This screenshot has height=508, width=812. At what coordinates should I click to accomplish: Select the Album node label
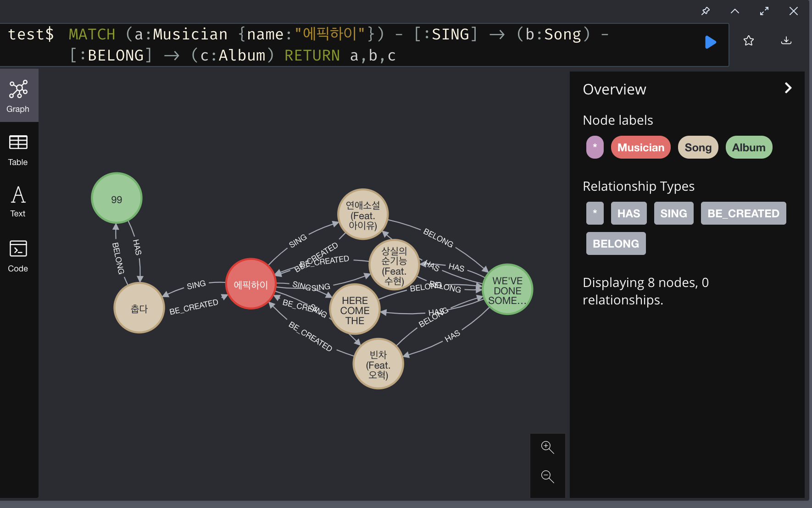coord(749,147)
